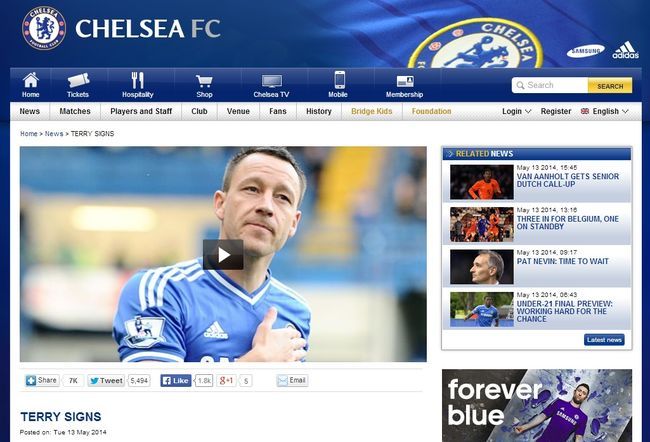650x442 pixels.
Task: Open the Chelsea TV icon
Action: tap(272, 81)
